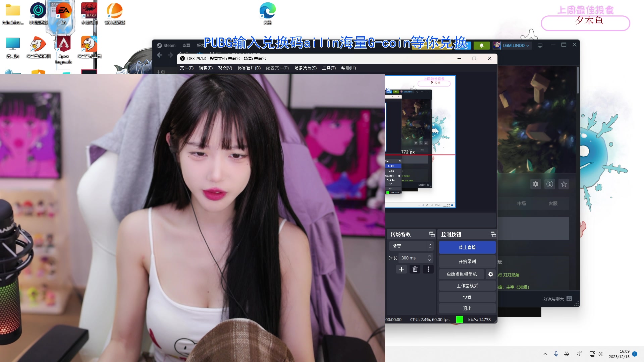Launch the Apex Legends desktop shortcut
This screenshot has width=644, height=362.
point(63,50)
